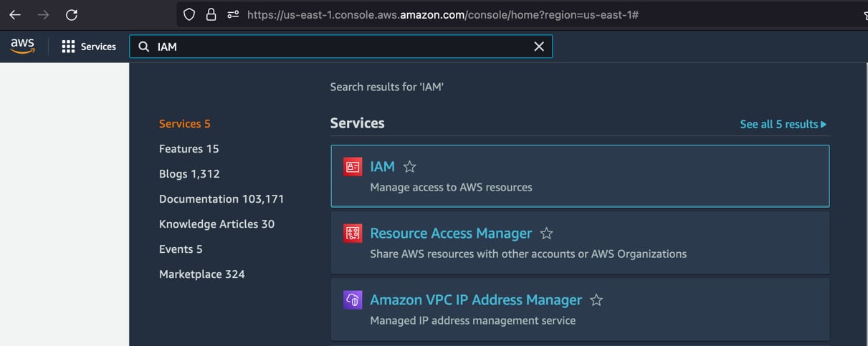Star Amazon VPC IP Address Manager

click(x=596, y=300)
